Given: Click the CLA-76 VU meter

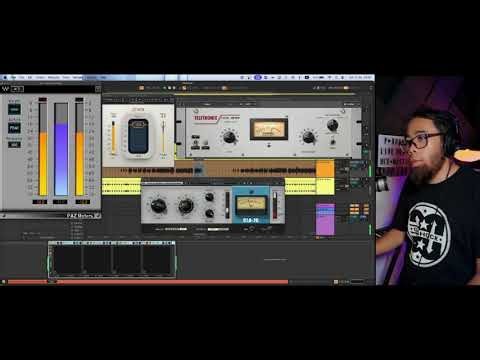Looking at the screenshot, I should click(251, 206).
